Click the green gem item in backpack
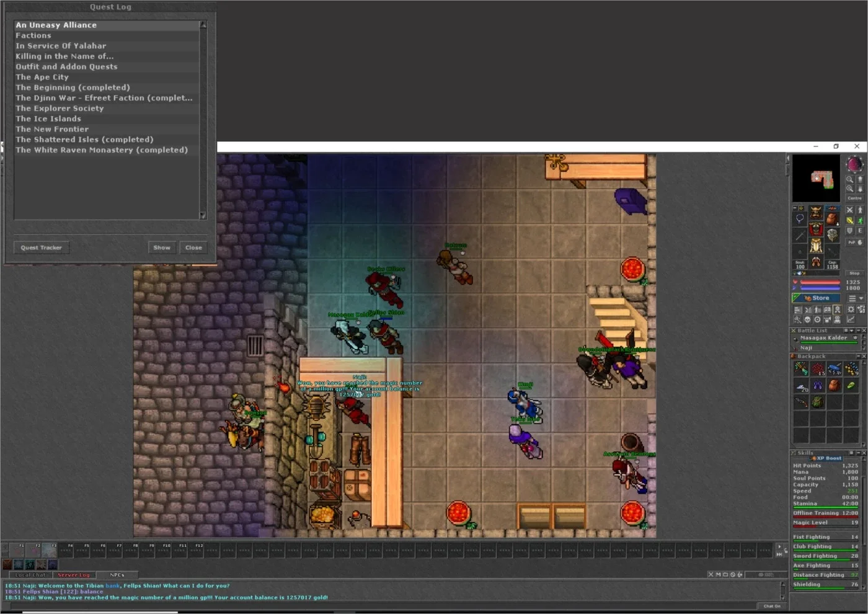 [851, 385]
